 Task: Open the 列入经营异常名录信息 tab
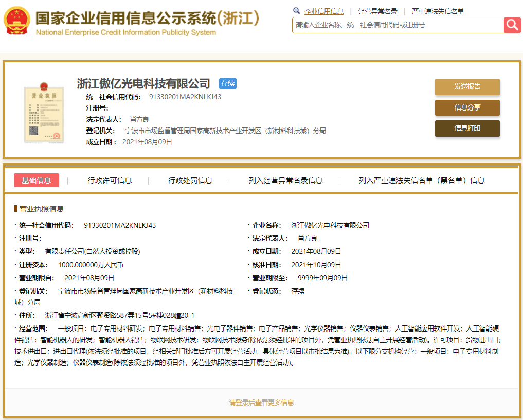285,180
